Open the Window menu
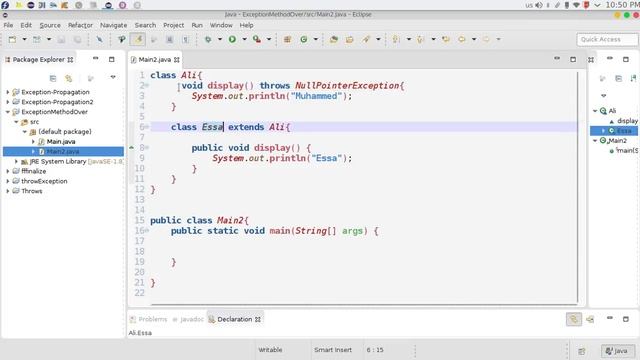Screen dimensions: 640x360 point(221,25)
